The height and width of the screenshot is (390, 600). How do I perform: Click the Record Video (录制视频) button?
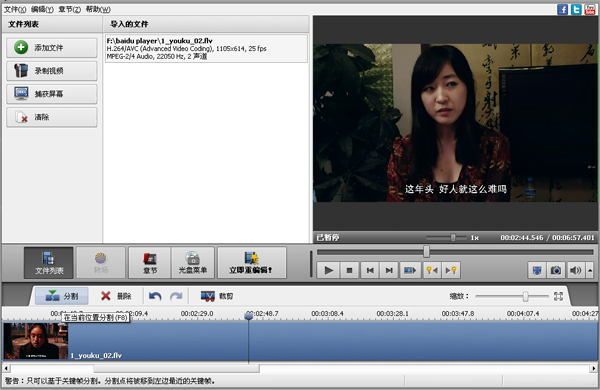pos(52,71)
